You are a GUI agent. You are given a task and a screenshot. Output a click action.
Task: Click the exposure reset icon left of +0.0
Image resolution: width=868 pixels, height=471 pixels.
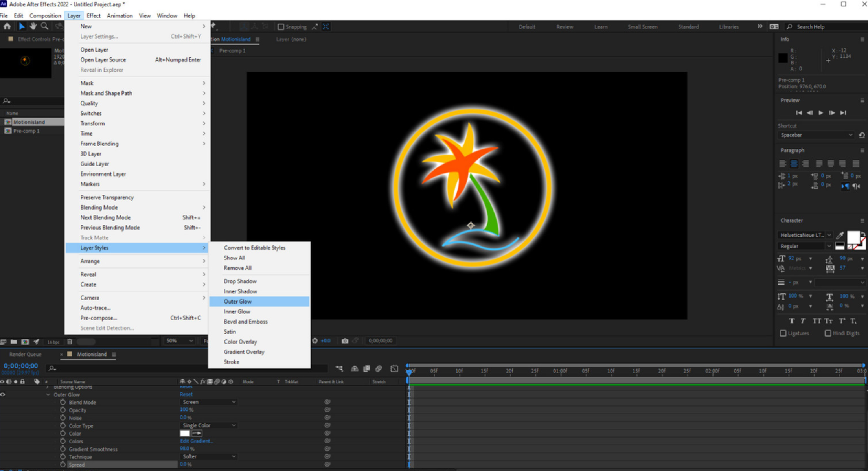pos(315,340)
